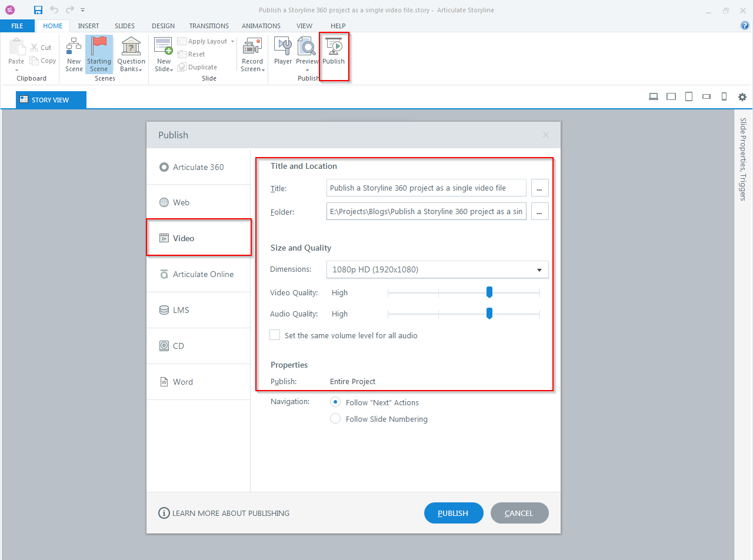Viewport: 753px width, 560px height.
Task: Select the STORY VIEW tab
Action: pyautogui.click(x=51, y=100)
